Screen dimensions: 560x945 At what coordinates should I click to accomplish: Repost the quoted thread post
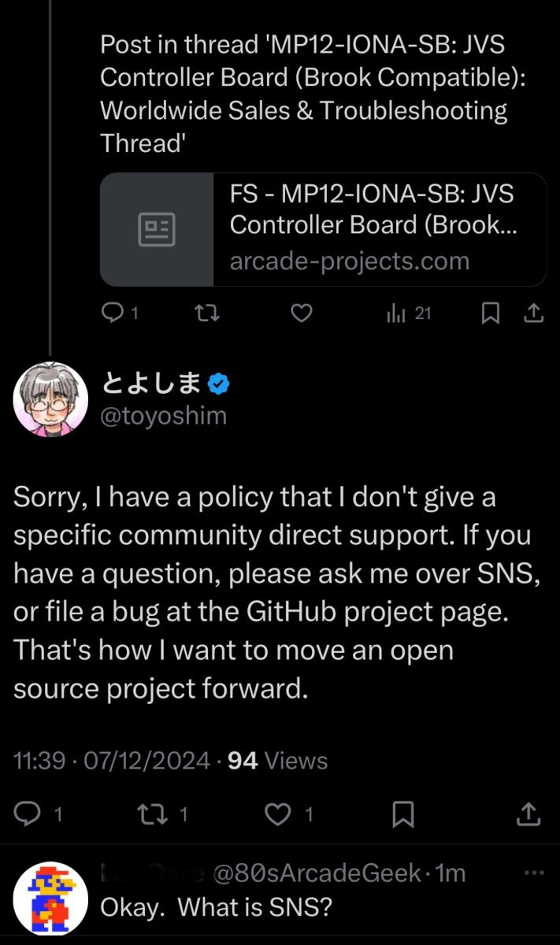pyautogui.click(x=206, y=313)
